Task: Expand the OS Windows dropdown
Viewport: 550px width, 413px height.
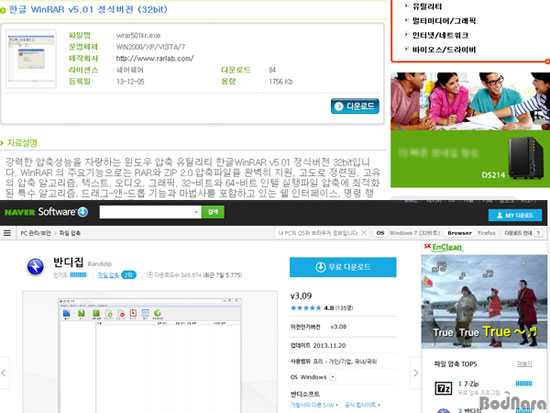Action: pyautogui.click(x=333, y=377)
